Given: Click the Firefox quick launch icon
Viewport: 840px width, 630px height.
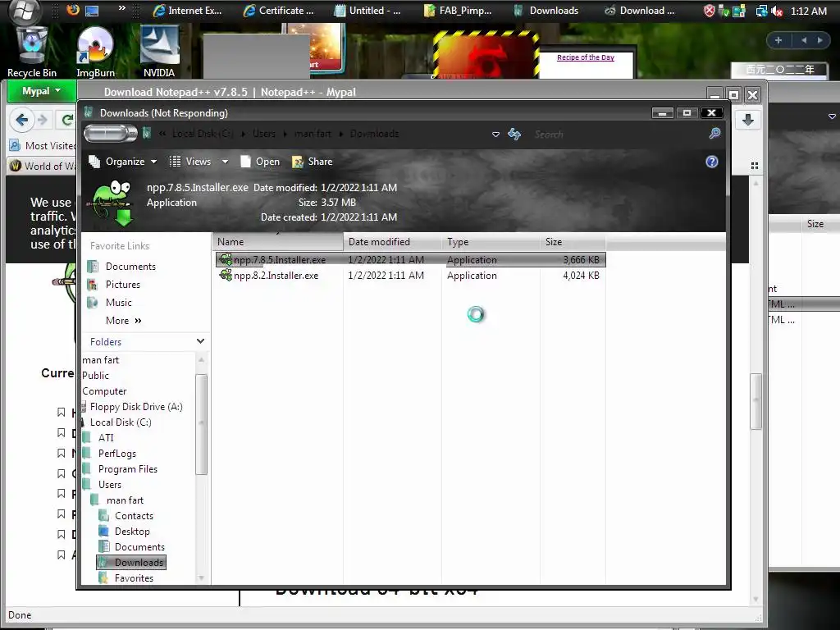Looking at the screenshot, I should tap(72, 10).
